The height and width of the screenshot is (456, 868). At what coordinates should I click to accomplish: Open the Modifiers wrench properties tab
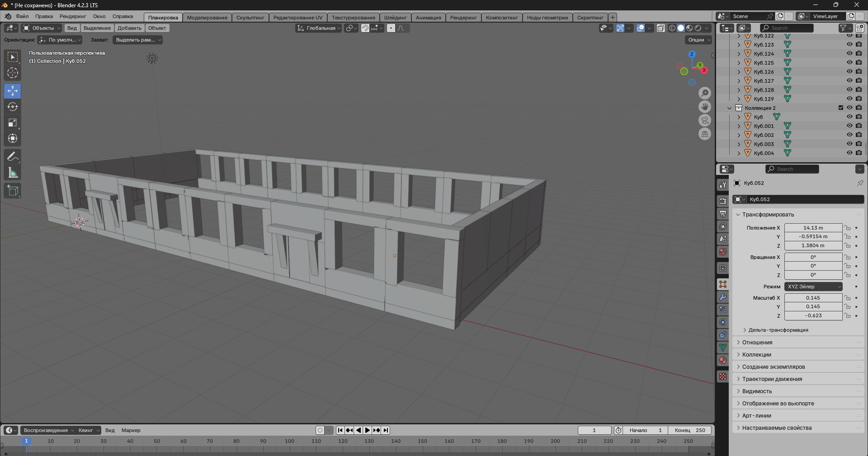click(723, 297)
